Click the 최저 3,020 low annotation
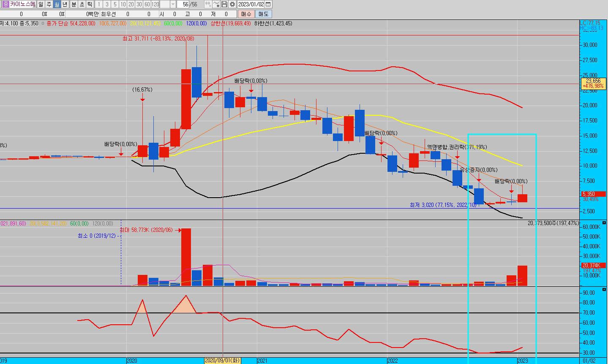Viewport: 608px width, 364px height. click(x=443, y=205)
